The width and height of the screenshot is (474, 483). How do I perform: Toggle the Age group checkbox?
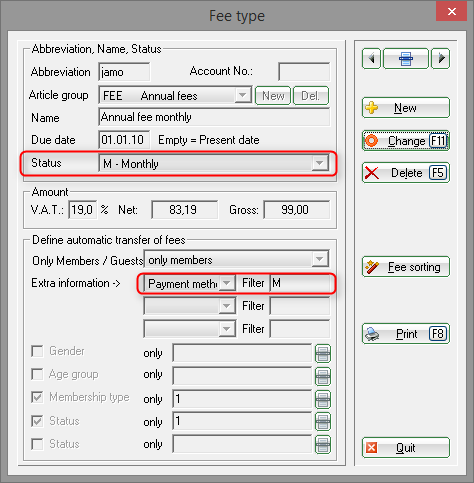(x=37, y=374)
